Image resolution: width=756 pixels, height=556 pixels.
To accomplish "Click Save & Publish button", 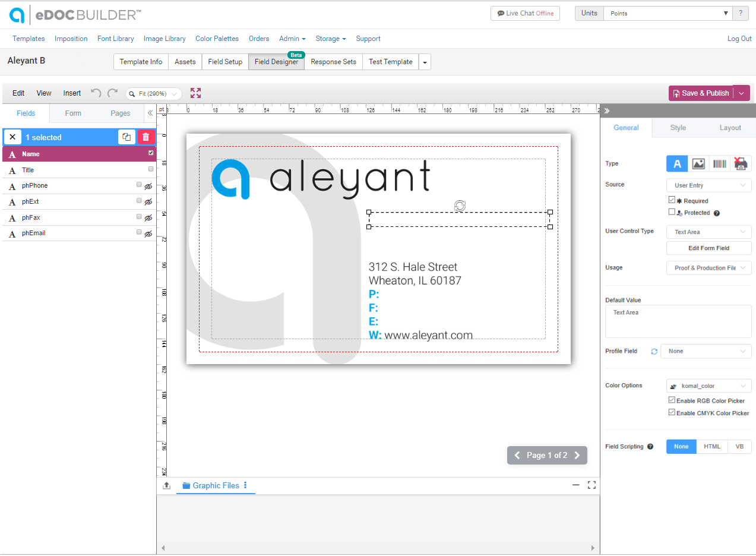I will click(701, 93).
